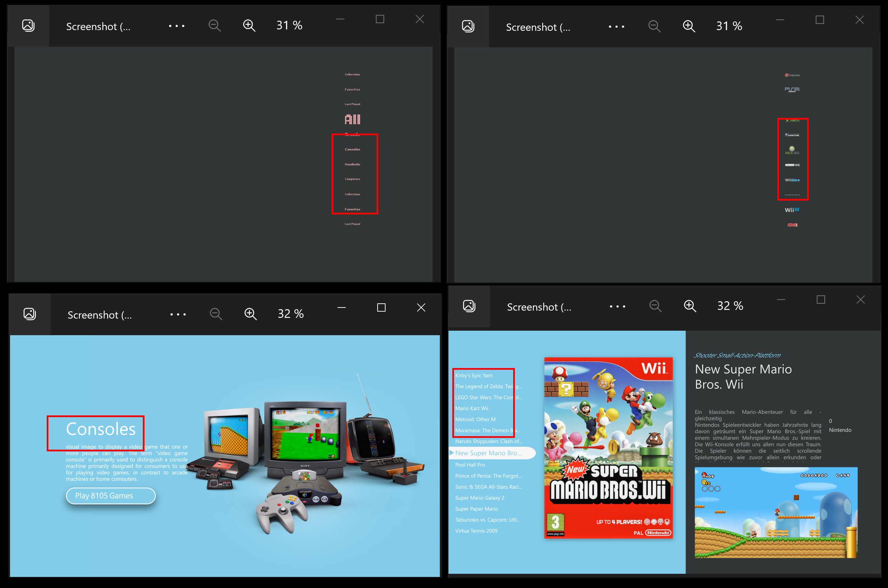
Task: Select Super Paper Mario in the list
Action: 477,509
